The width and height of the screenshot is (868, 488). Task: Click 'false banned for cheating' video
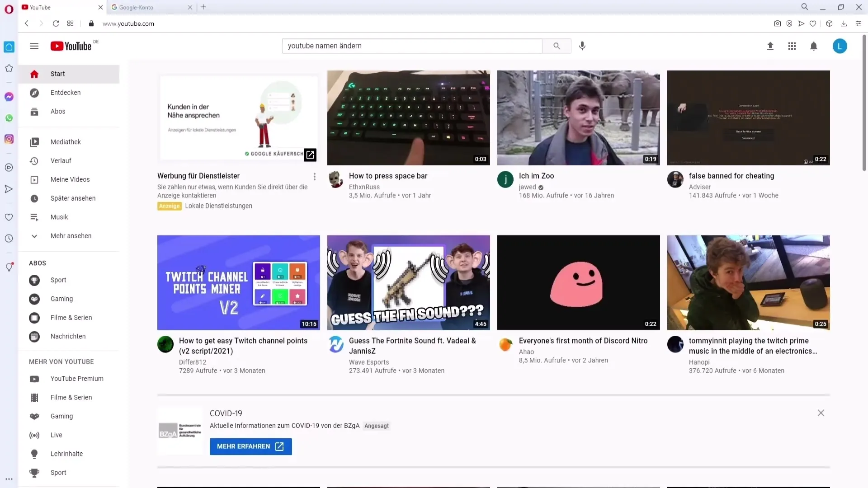[x=748, y=117]
